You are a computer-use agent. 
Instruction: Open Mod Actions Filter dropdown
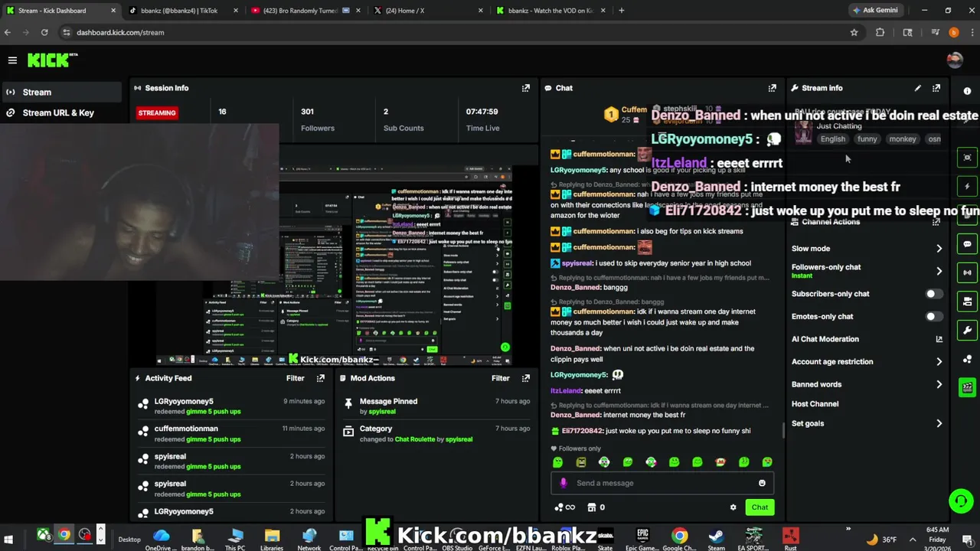500,378
